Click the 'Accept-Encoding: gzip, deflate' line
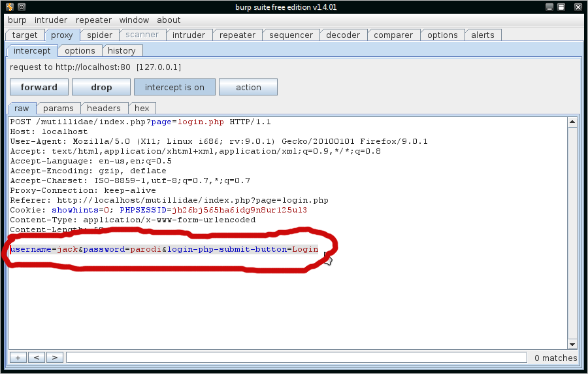 pyautogui.click(x=88, y=171)
